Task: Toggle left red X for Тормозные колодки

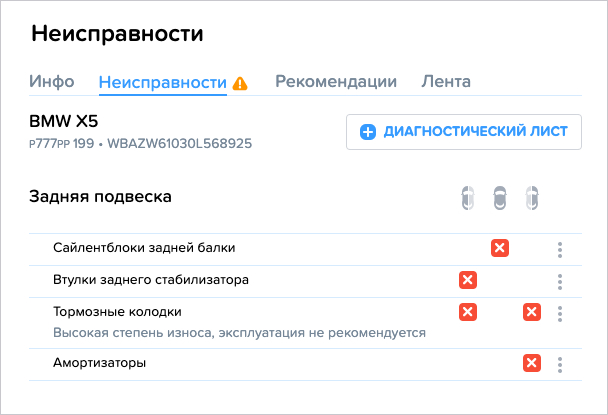Action: (468, 312)
